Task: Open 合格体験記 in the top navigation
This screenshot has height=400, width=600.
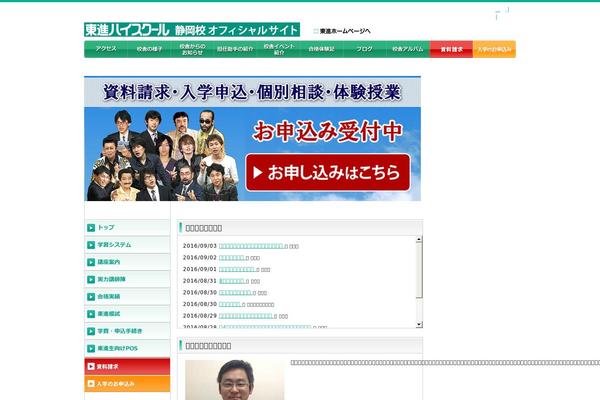Action: tap(321, 49)
